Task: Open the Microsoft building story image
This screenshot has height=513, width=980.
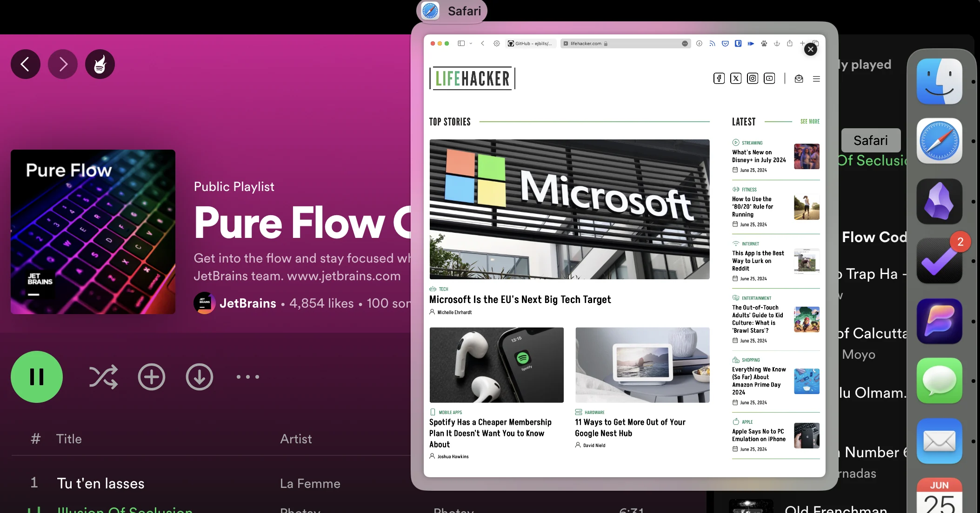Action: tap(570, 209)
